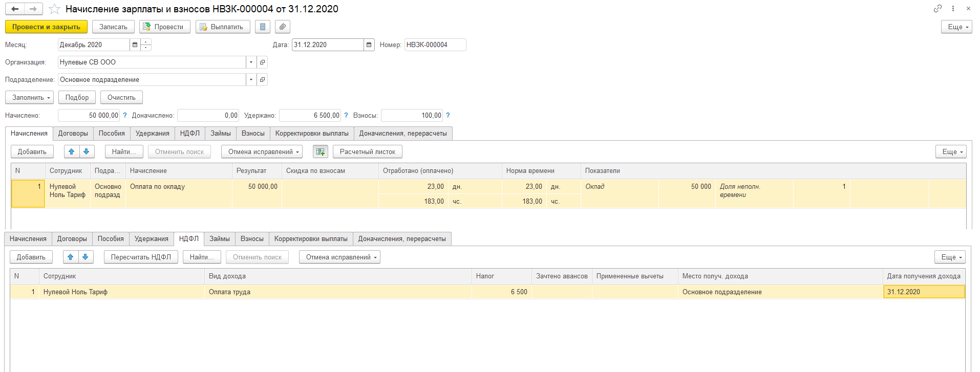Viewport: 980px width, 372px height.
Task: Click Записать button
Action: (113, 27)
